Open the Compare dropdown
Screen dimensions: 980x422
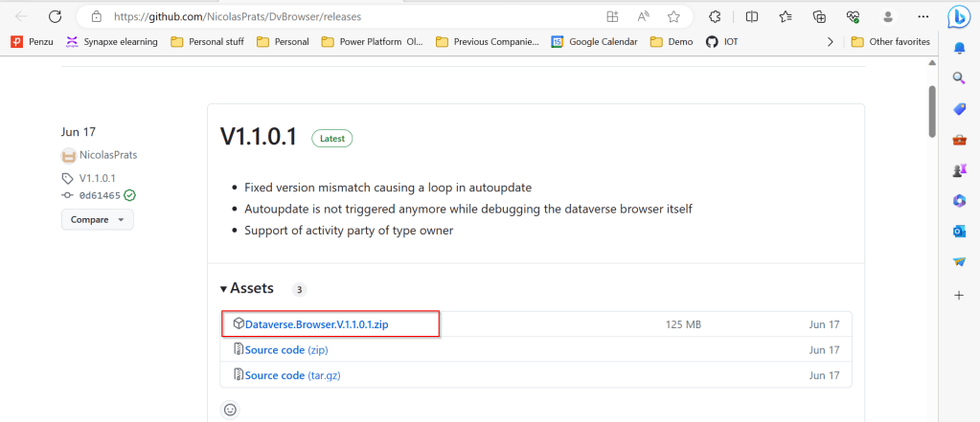coord(97,219)
